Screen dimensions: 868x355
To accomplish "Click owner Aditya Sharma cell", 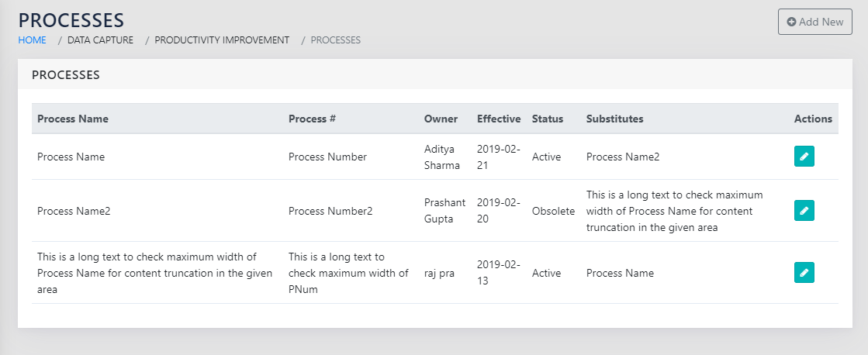I will (x=442, y=157).
